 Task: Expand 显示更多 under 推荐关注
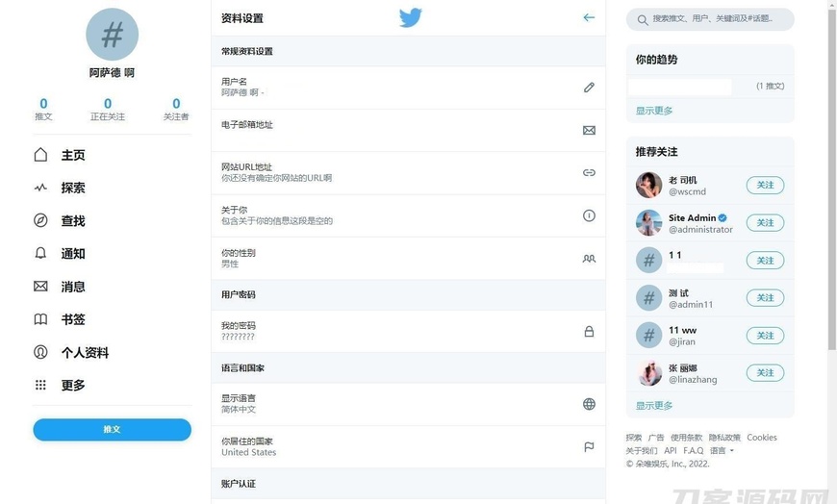coord(654,406)
